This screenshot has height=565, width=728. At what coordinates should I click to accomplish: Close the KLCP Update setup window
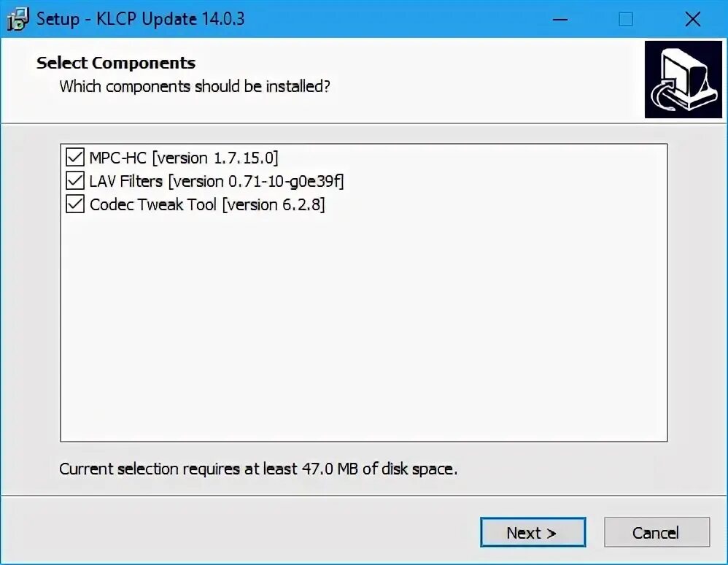tap(692, 20)
